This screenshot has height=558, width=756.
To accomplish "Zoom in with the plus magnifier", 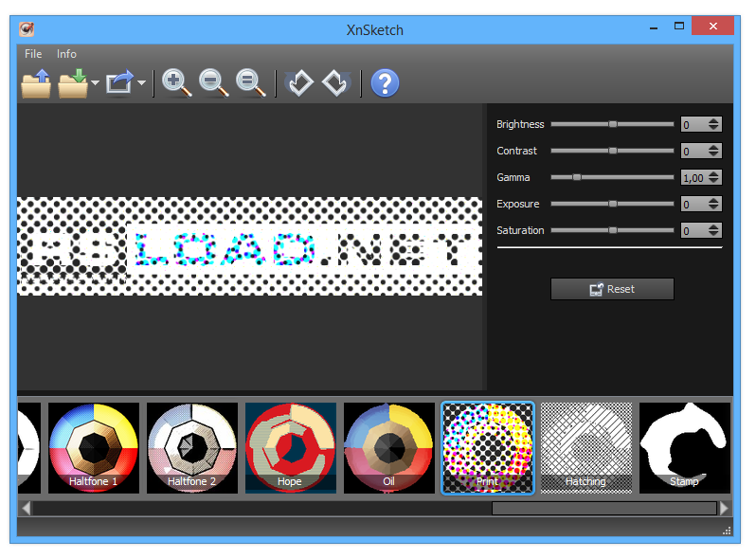I will pyautogui.click(x=176, y=83).
